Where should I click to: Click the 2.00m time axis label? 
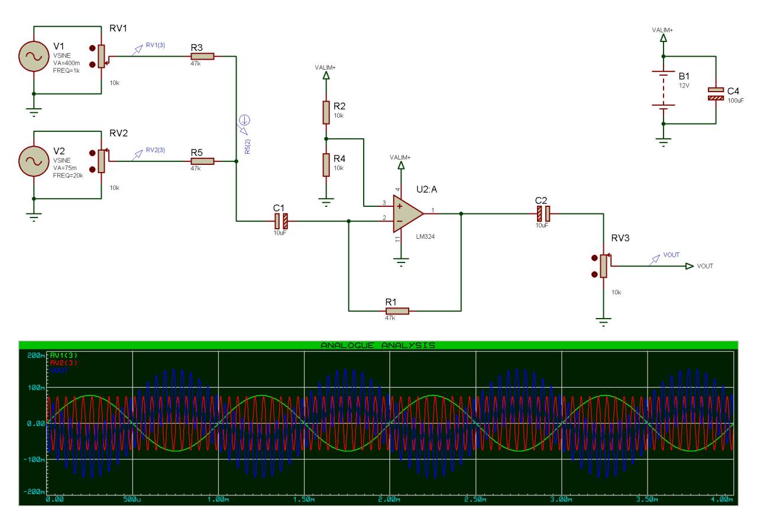[390, 500]
